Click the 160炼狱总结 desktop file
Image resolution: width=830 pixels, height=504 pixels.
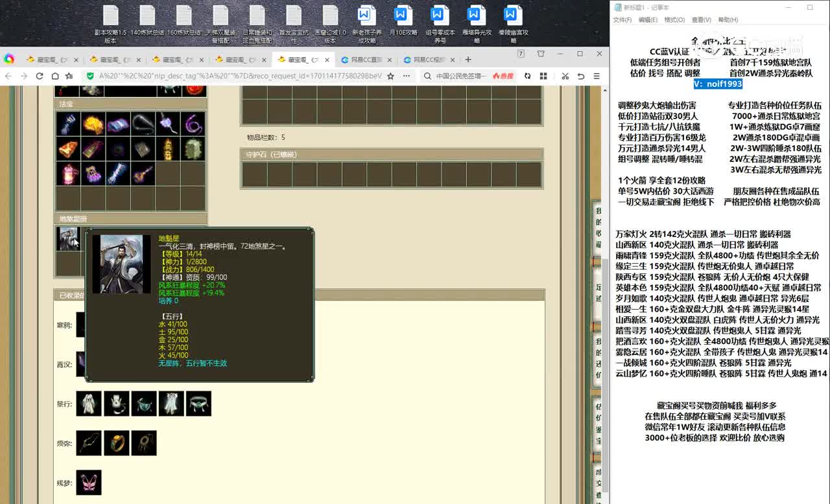[x=184, y=20]
